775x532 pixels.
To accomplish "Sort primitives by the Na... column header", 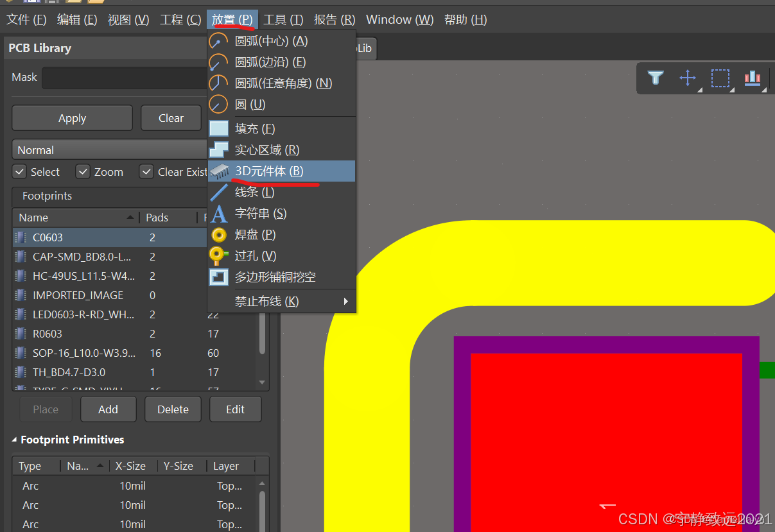I will pos(84,466).
